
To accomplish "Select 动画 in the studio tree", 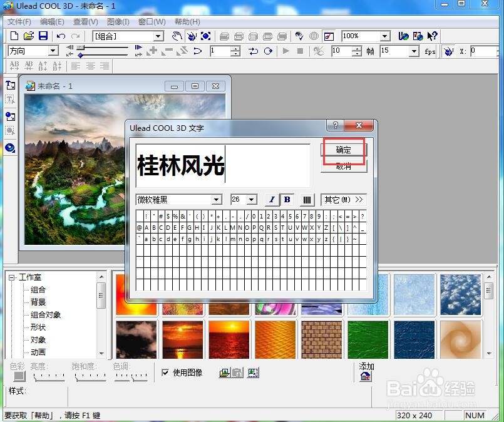I will tap(38, 353).
